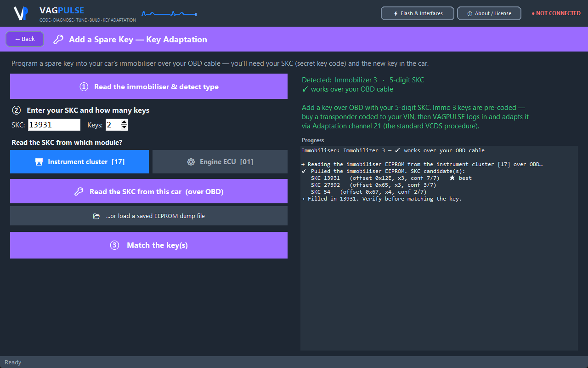Click the 'Add a Spare Key — Key Adaptation' title
The image size is (588, 368).
138,40
